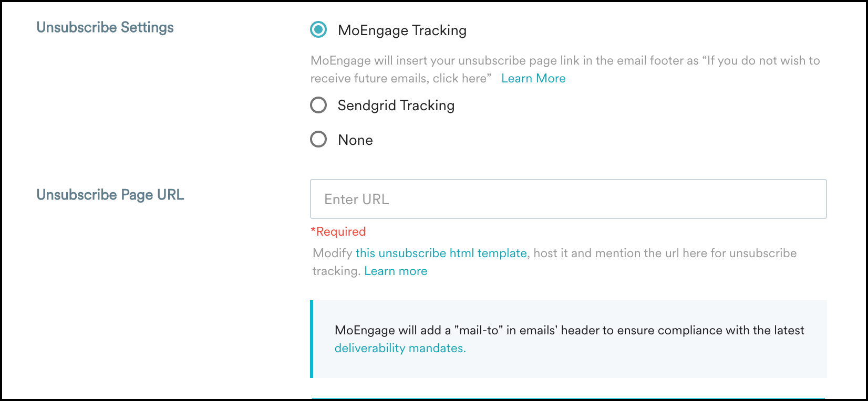The height and width of the screenshot is (401, 868).
Task: Focus the Enter URL input field
Action: point(568,199)
